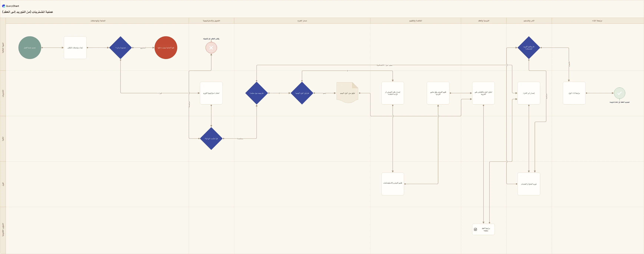Select the 'توثيق مبرّر المورّد الوحيد' document shape
644x254 pixels.
click(347, 93)
